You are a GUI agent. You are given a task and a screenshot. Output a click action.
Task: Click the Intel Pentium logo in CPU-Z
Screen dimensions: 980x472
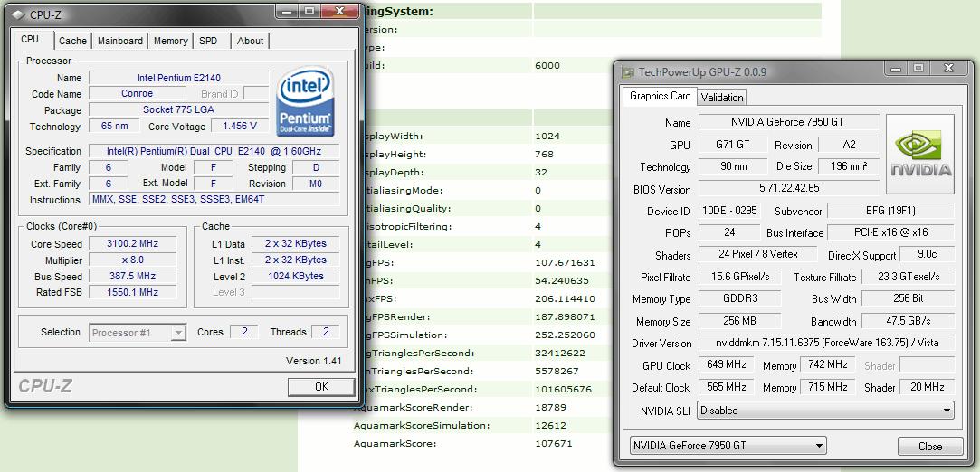click(306, 102)
